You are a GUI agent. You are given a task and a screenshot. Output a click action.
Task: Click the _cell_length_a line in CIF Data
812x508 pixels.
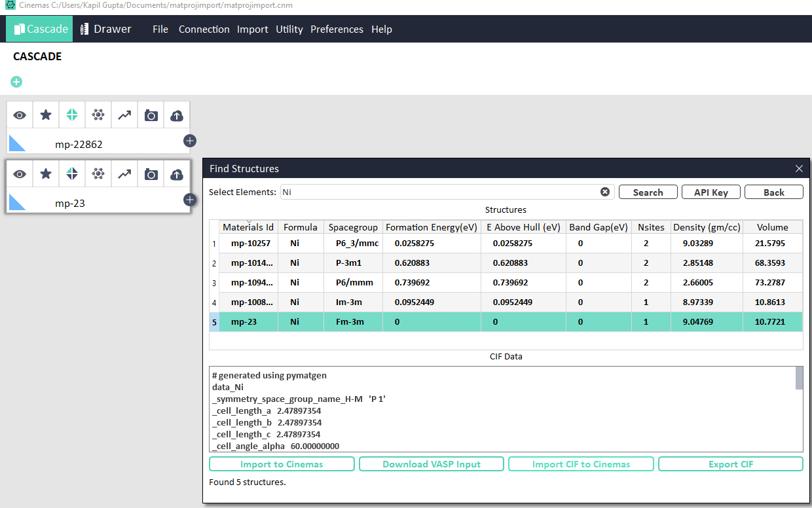click(267, 410)
